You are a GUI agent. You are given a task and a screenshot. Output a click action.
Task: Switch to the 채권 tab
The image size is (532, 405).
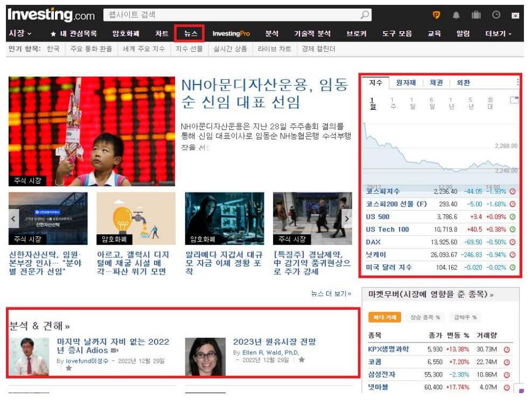tap(436, 82)
